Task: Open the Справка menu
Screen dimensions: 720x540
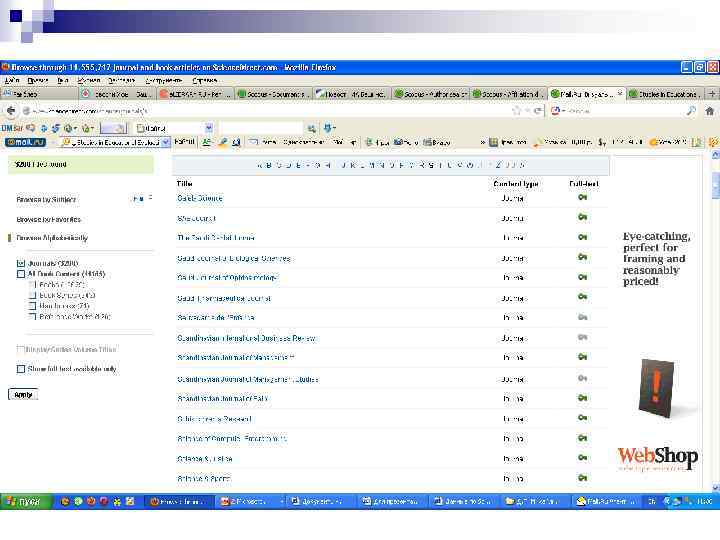Action: tap(204, 80)
